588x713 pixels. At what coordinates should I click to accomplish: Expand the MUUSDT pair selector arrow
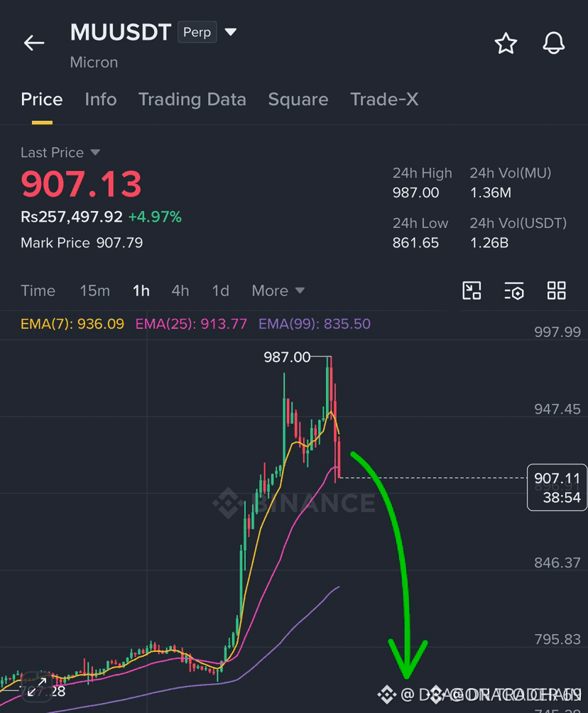[231, 32]
